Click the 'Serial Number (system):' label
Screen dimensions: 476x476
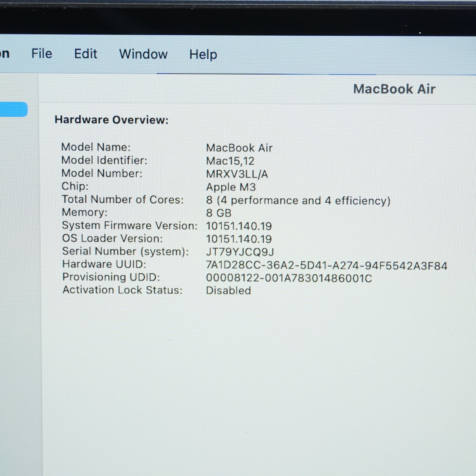tap(125, 251)
